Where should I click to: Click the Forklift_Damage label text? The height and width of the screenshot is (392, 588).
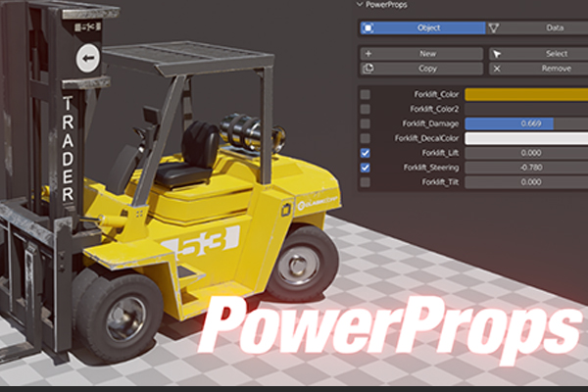tap(430, 123)
